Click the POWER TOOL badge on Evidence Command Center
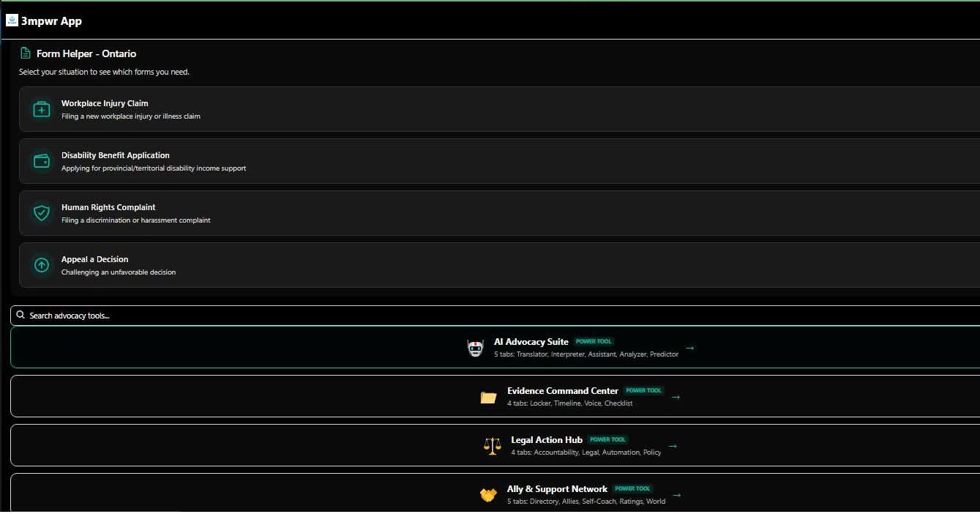This screenshot has width=980, height=514. tap(643, 390)
